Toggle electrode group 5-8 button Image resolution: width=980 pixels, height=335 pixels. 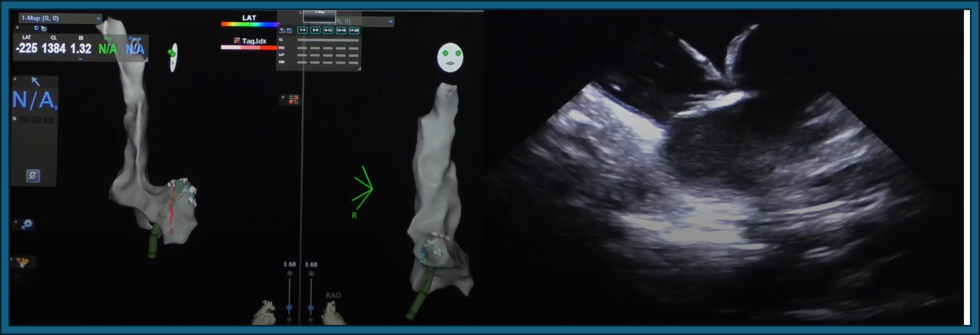[x=315, y=30]
